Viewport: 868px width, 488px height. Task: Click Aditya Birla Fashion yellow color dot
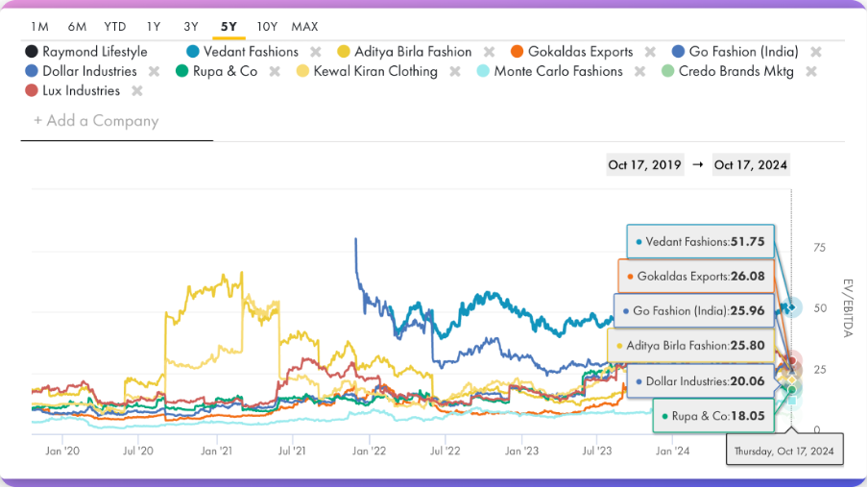click(x=344, y=52)
